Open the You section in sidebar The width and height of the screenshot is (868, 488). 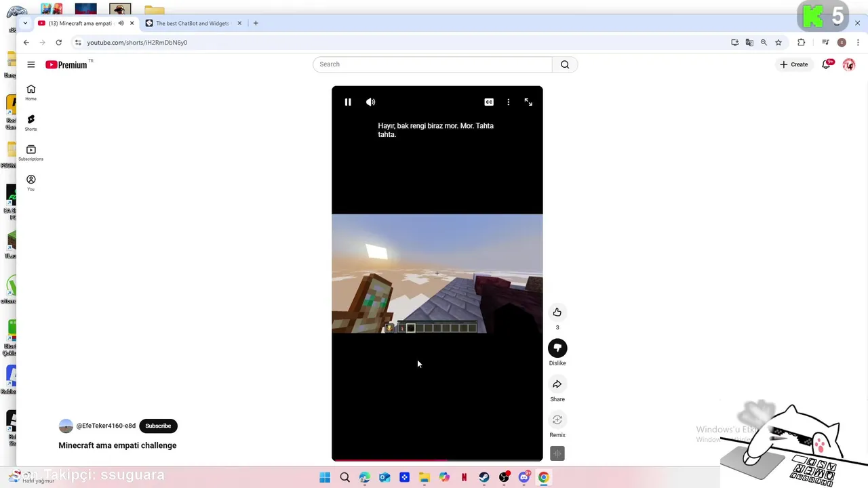pos(31,183)
